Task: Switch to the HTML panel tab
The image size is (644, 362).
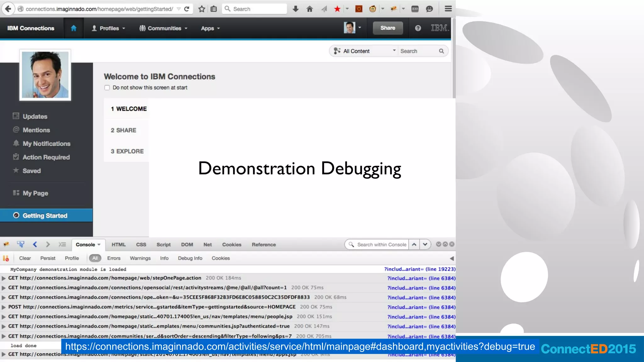Action: (119, 244)
